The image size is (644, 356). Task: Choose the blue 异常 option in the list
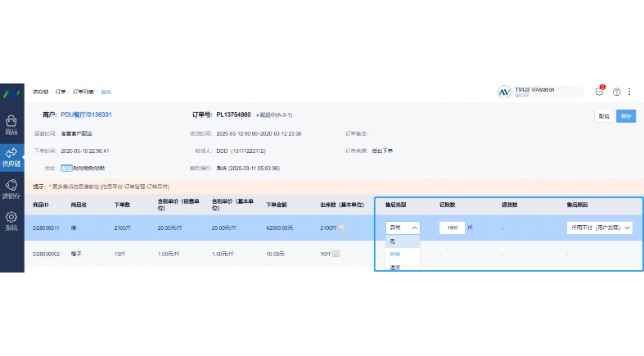pos(403,255)
